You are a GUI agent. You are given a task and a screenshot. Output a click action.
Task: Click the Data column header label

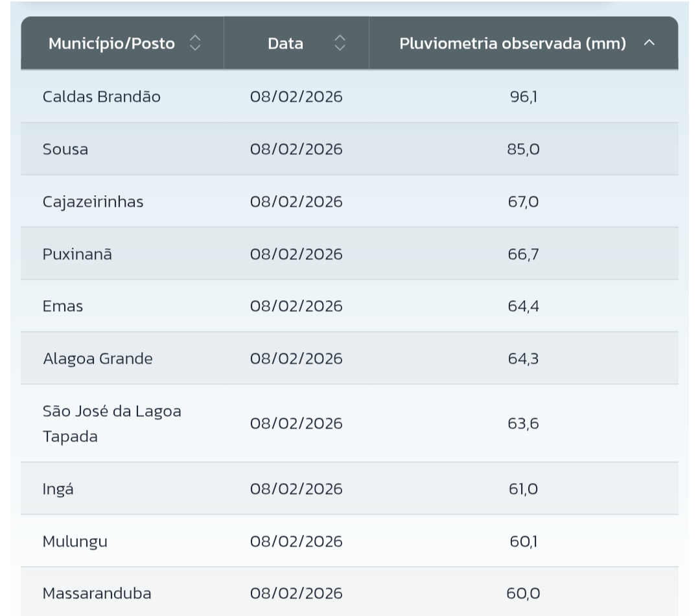(285, 44)
